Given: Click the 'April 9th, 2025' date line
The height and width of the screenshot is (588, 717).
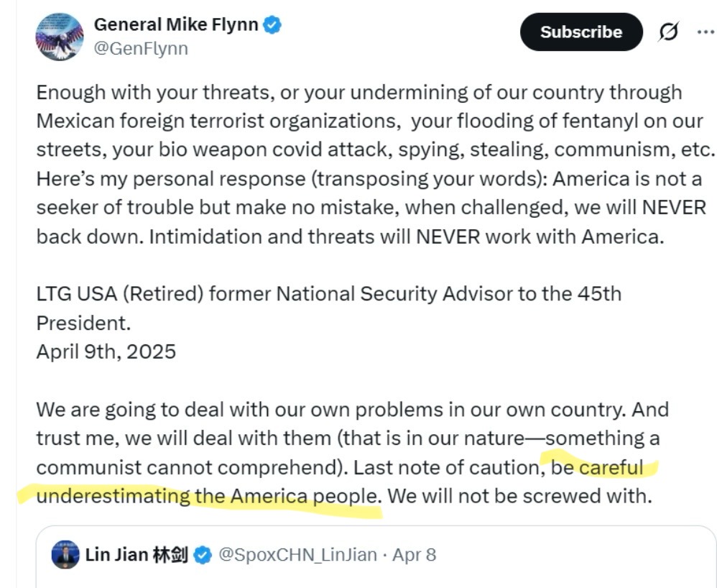Looking at the screenshot, I should click(x=106, y=352).
